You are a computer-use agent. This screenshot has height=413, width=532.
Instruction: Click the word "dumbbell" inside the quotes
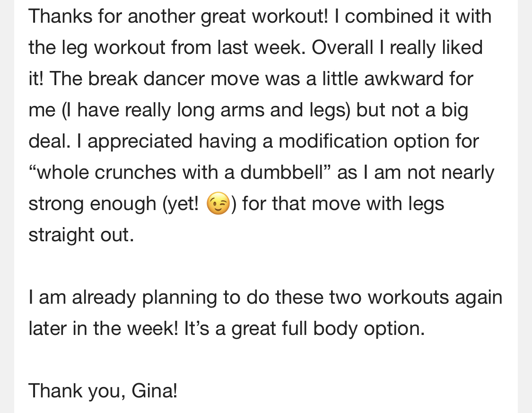(282, 172)
